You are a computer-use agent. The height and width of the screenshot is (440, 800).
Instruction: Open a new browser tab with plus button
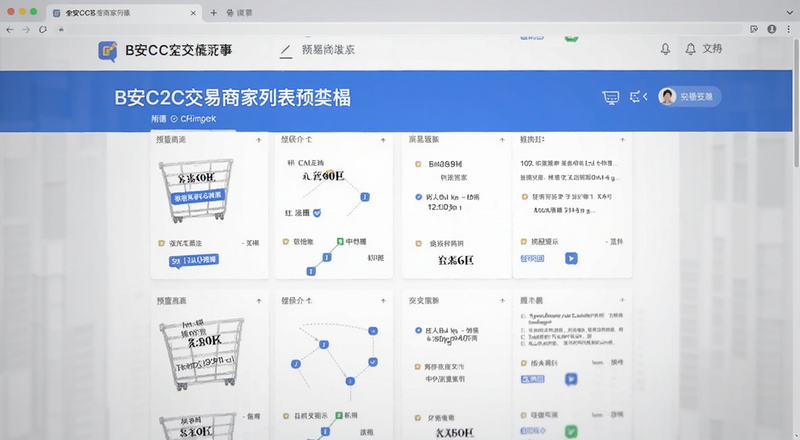coord(214,13)
